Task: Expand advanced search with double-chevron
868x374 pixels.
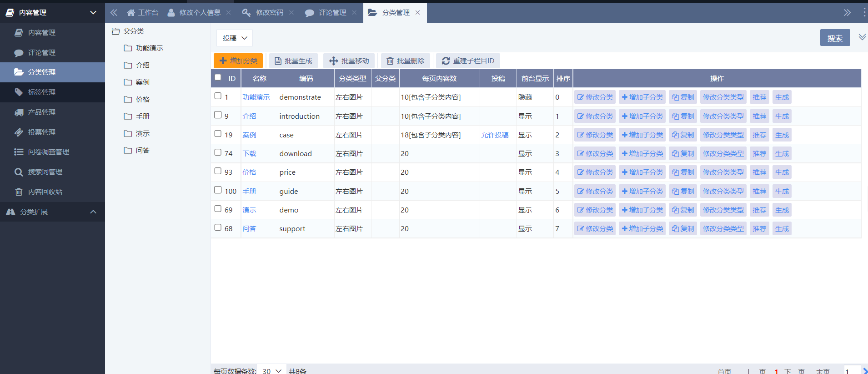Action: click(x=862, y=37)
